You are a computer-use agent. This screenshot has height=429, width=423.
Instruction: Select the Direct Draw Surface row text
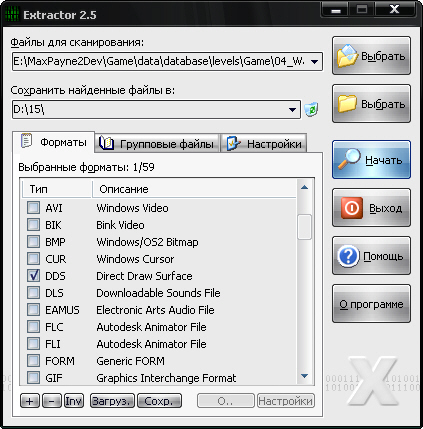click(144, 276)
